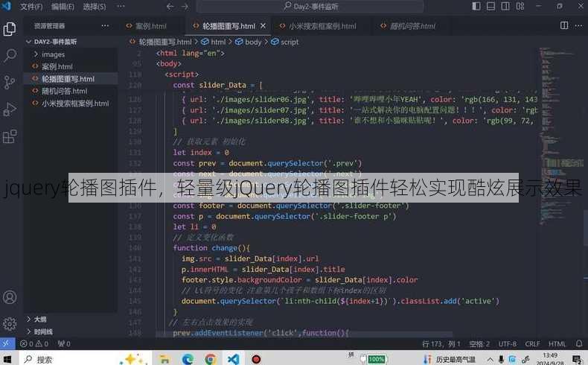Open the Explorer view in activity bar
This screenshot has width=588, height=365.
(10, 29)
